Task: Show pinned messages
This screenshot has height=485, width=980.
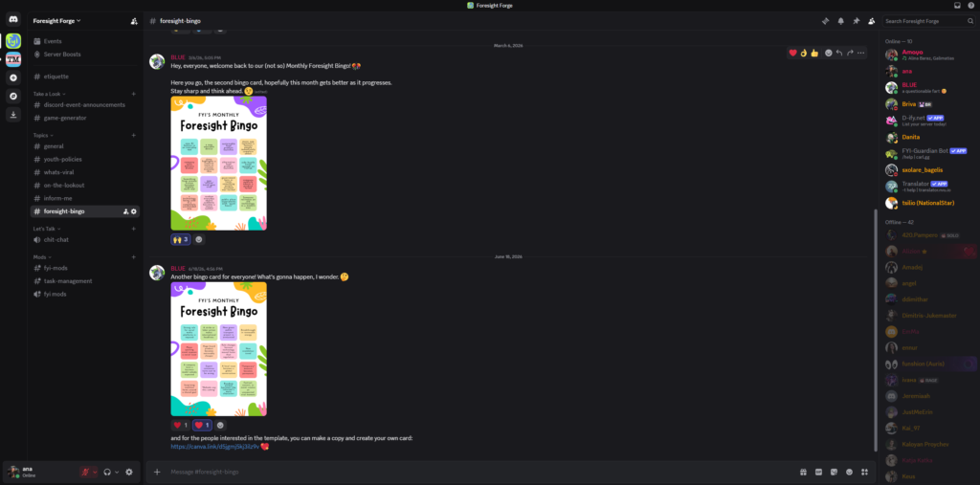Action: 857,21
